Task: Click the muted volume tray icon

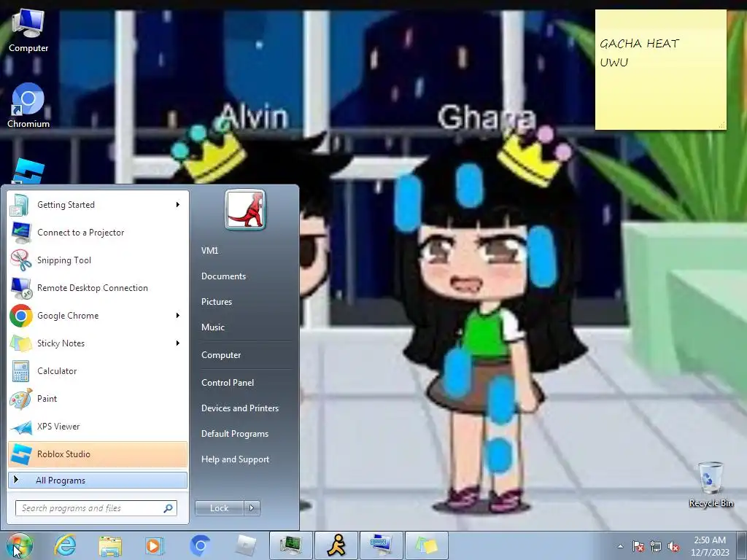Action: pyautogui.click(x=673, y=546)
